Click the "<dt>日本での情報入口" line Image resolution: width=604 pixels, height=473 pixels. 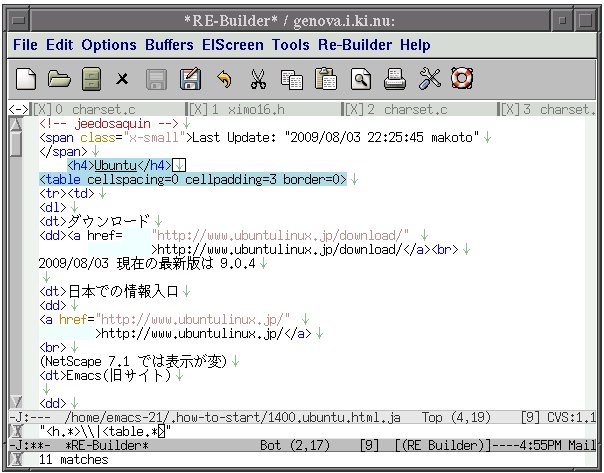tap(109, 292)
